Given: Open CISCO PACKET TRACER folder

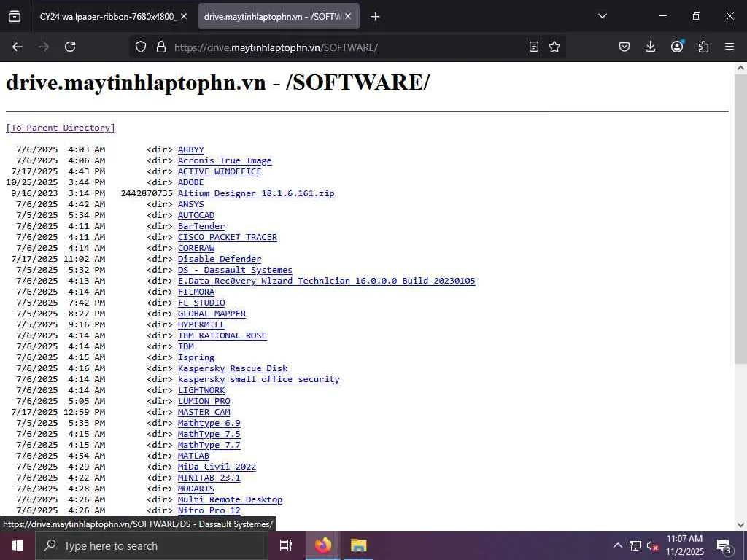Looking at the screenshot, I should click(x=228, y=237).
